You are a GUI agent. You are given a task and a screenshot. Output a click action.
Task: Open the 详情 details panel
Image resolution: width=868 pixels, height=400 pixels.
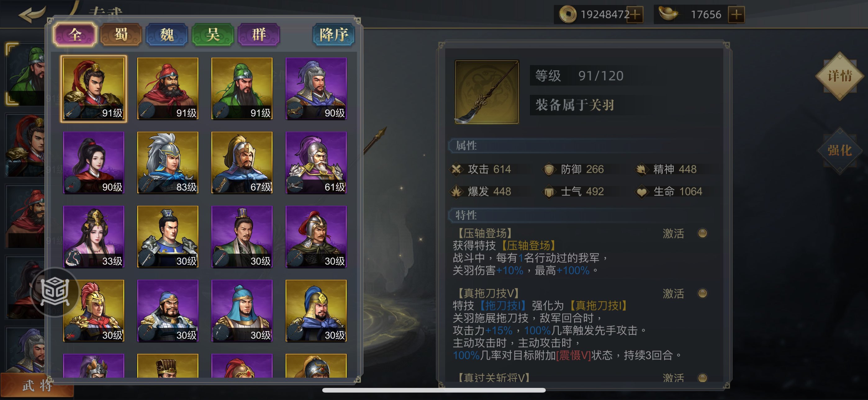click(x=839, y=75)
